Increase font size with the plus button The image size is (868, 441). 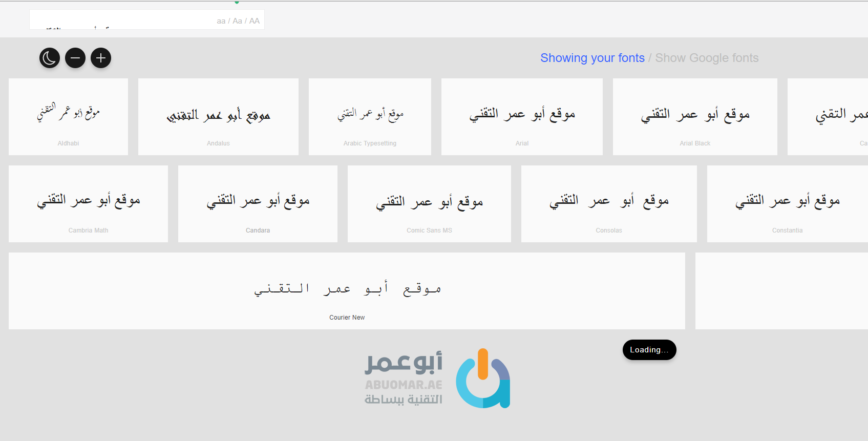(101, 58)
